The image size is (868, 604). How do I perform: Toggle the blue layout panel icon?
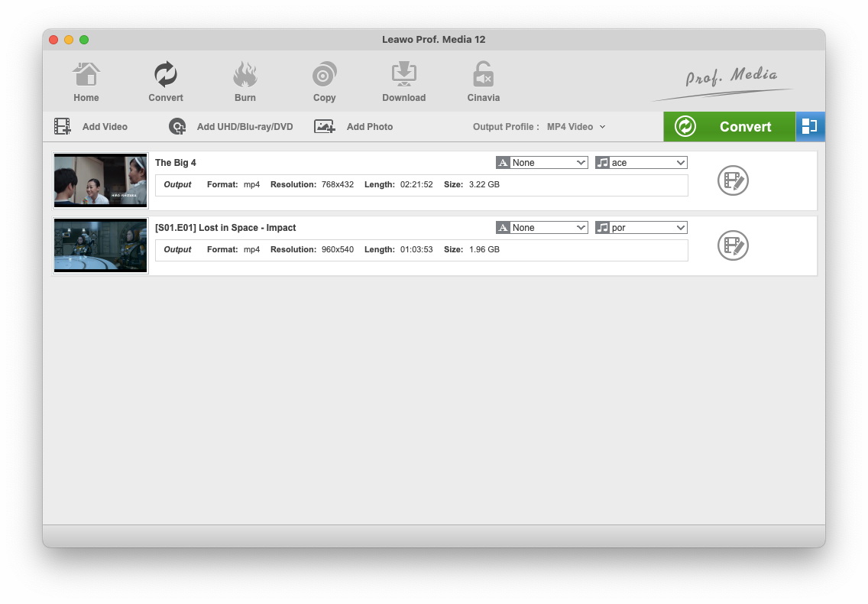tap(810, 126)
